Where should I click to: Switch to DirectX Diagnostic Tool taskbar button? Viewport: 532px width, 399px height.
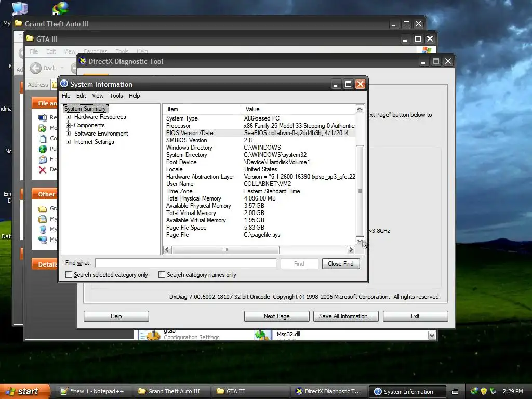(329, 391)
